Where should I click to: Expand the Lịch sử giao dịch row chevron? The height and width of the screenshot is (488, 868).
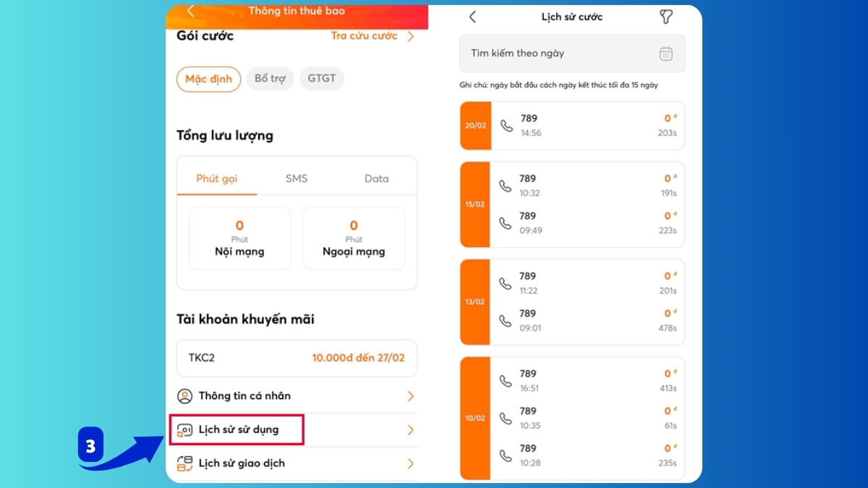[410, 463]
